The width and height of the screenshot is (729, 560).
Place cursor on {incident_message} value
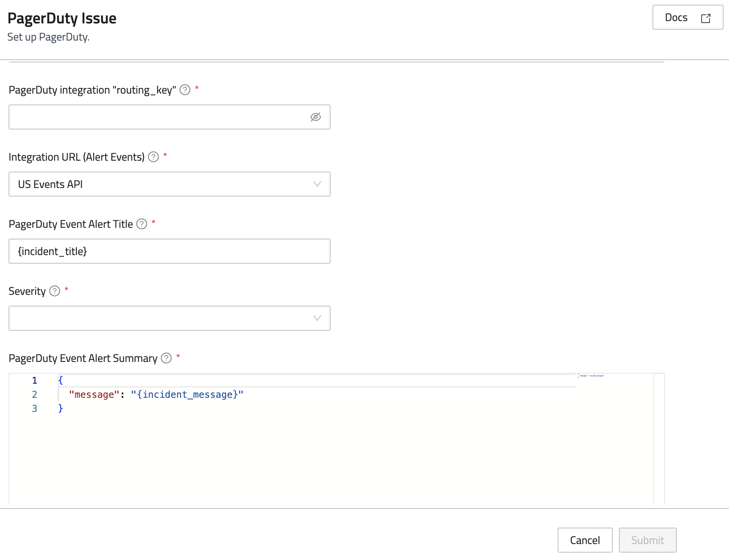(187, 395)
